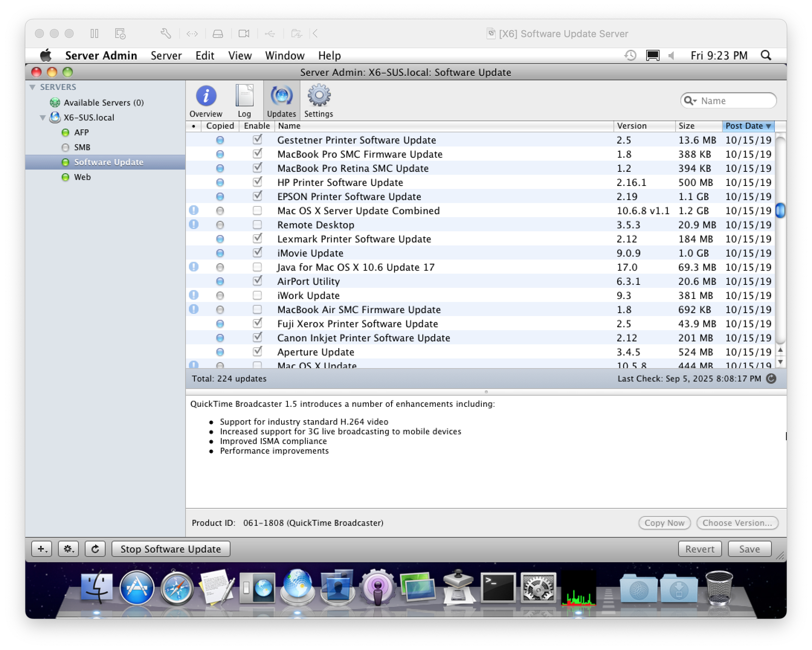Screen dimensions: 812x650
Task: Click the Spotlight magnifier in menu bar
Action: [766, 55]
